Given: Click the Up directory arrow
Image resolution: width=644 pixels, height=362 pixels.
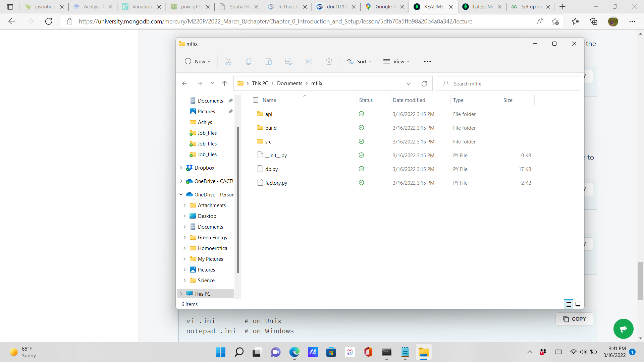Looking at the screenshot, I should 225,83.
